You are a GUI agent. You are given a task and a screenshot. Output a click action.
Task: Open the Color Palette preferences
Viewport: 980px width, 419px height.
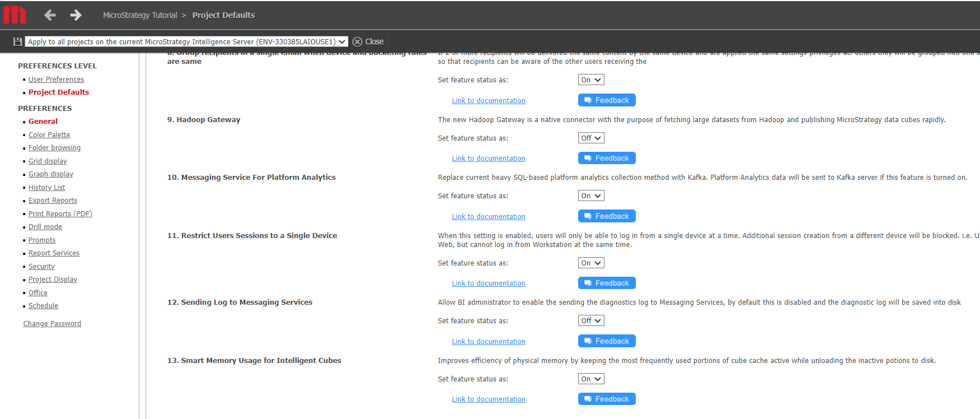coord(49,135)
